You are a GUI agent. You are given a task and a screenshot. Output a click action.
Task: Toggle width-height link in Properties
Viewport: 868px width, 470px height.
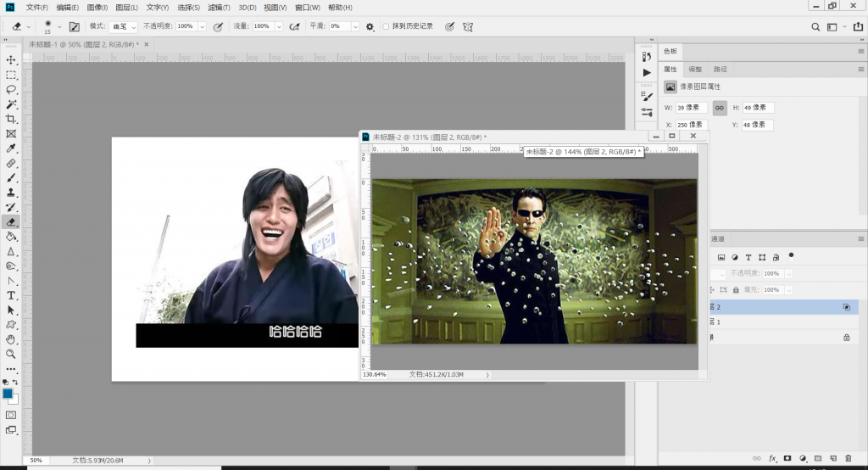[x=719, y=108]
